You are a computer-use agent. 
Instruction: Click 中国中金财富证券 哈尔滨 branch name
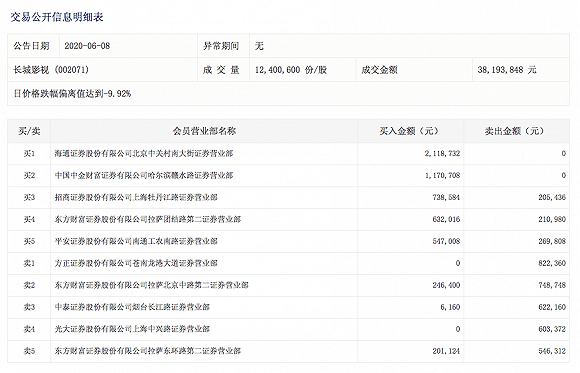[x=144, y=175]
